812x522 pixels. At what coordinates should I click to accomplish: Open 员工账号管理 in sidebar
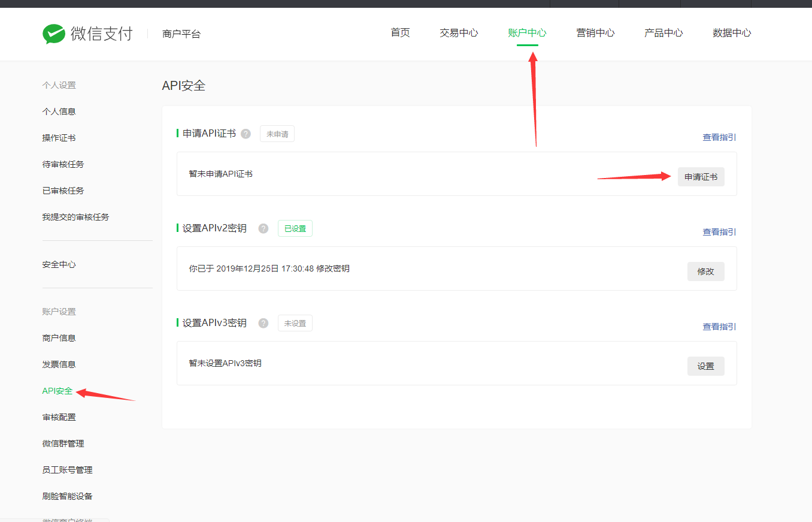pos(67,470)
